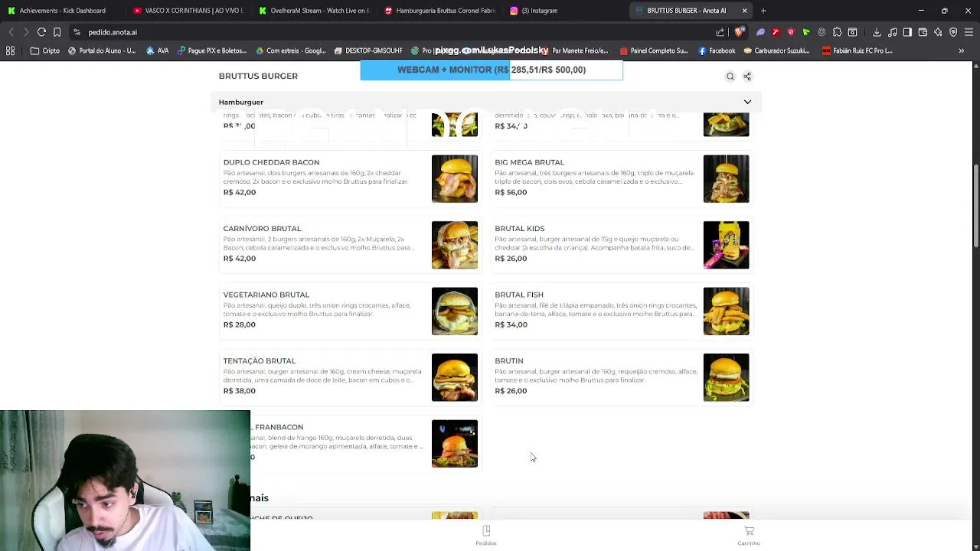This screenshot has height=551, width=980.
Task: Bookmark this page with the bookmark icon
Action: (57, 32)
